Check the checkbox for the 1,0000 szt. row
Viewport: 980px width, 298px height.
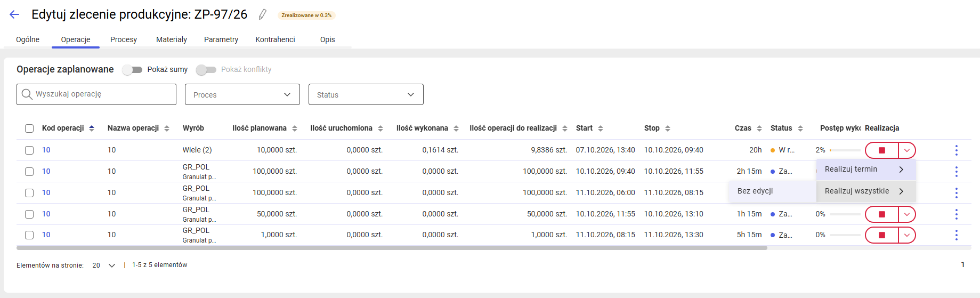coord(29,235)
